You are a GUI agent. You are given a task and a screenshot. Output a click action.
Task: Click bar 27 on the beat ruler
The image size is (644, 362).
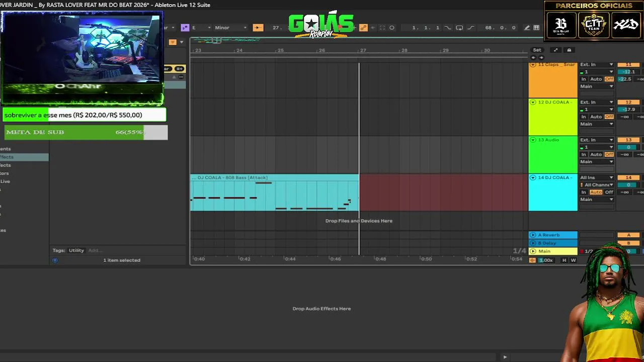tap(363, 50)
